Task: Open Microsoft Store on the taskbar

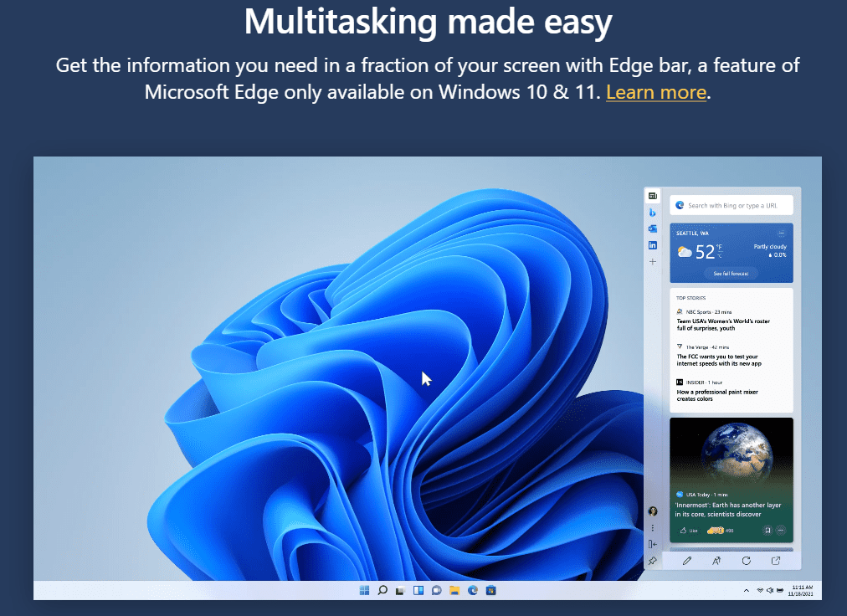Action: (490, 590)
